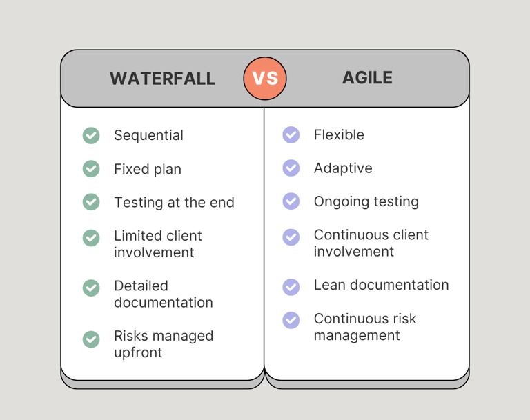Click the green check next to Limited client involvement
The height and width of the screenshot is (420, 530).
click(x=91, y=238)
